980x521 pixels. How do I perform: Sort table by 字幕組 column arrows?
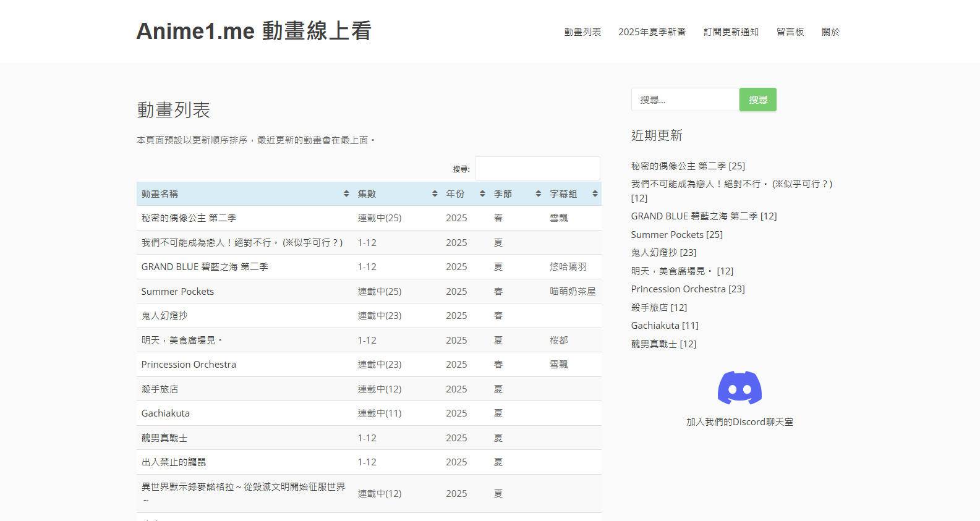(594, 194)
